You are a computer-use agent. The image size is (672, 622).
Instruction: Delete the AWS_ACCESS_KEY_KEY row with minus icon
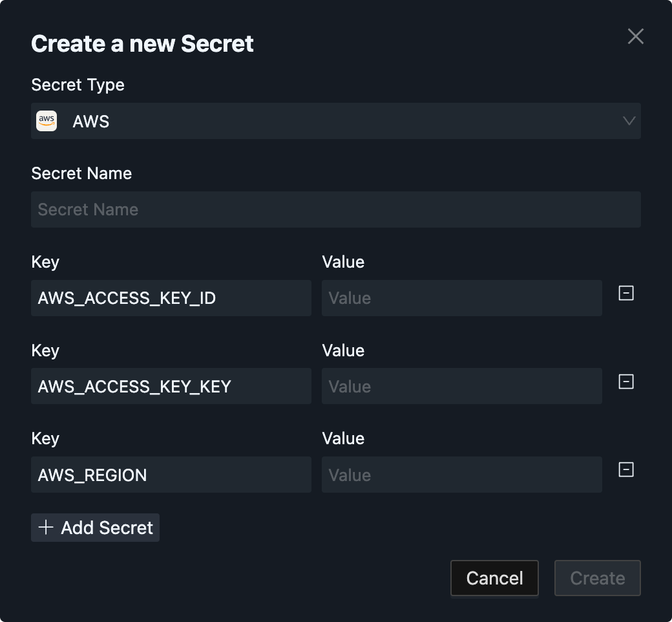tap(625, 382)
